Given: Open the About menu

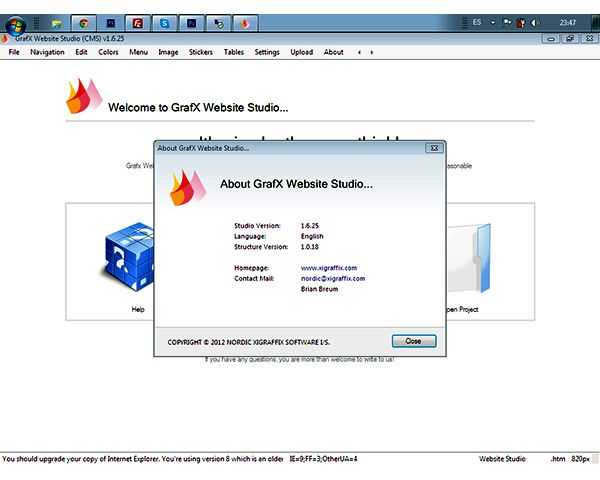Looking at the screenshot, I should point(333,52).
